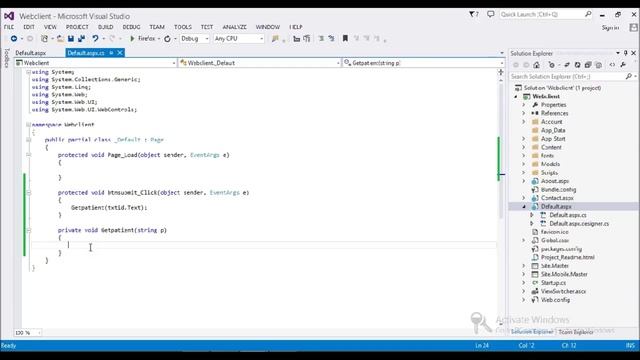Open the notifications flag icon
The height and width of the screenshot is (360, 640).
pyautogui.click(x=473, y=14)
